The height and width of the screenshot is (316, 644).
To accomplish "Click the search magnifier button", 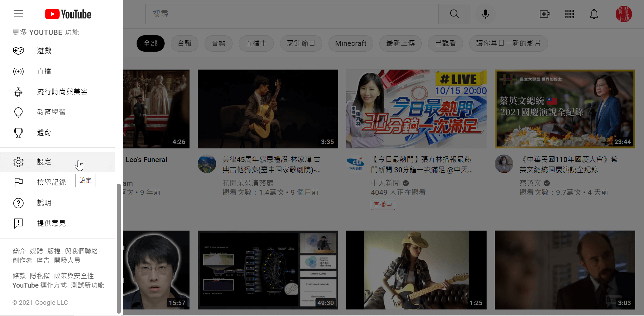I will (454, 14).
